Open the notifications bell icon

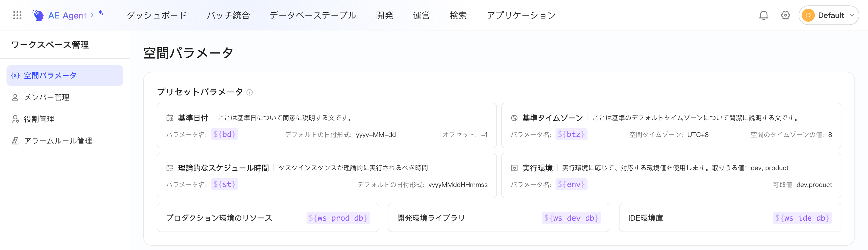tap(764, 15)
